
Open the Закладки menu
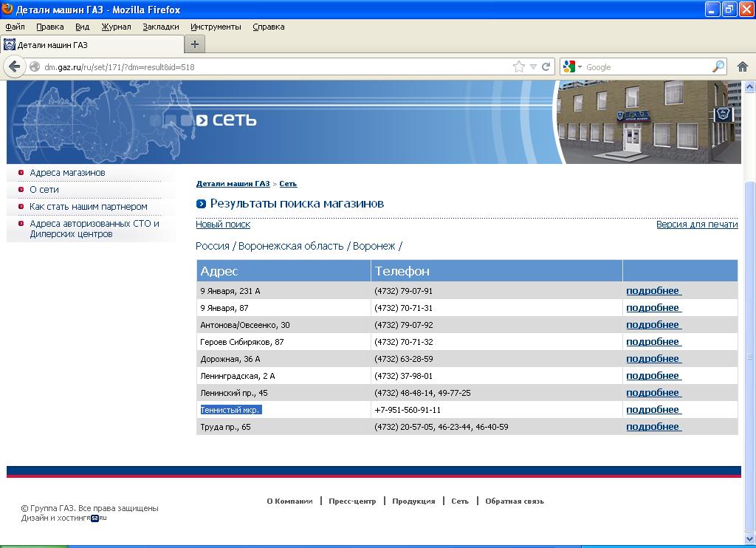point(160,27)
